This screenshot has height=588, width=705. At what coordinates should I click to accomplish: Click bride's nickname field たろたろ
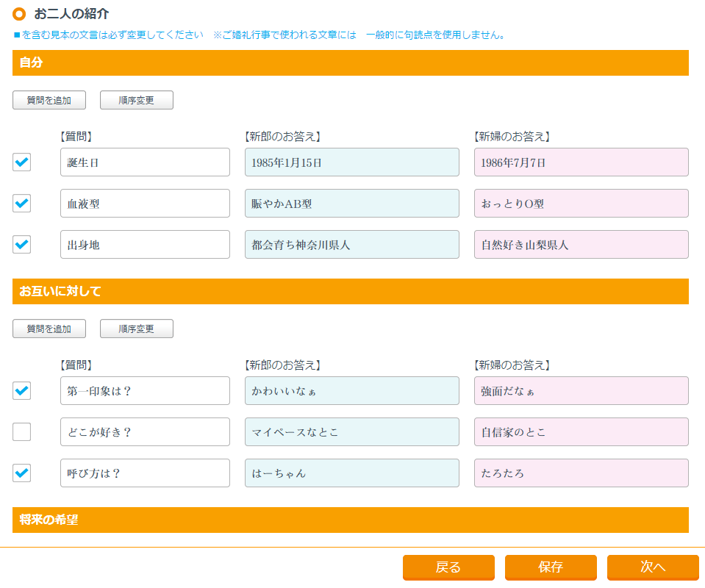(x=581, y=473)
